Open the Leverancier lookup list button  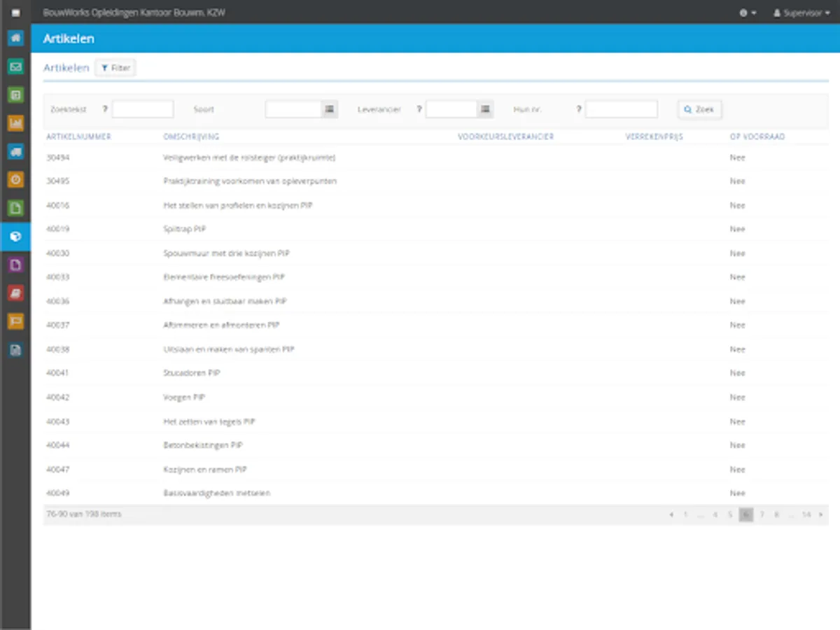[x=485, y=109]
